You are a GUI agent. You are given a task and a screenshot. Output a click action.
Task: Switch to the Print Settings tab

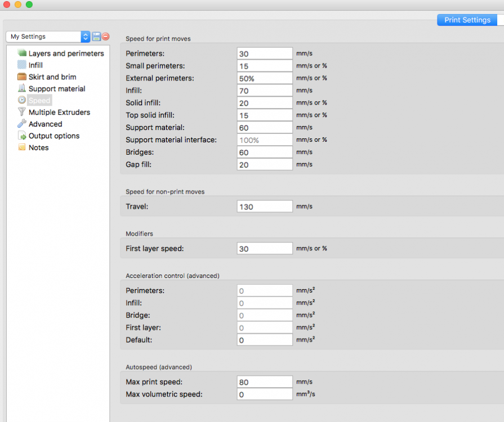[x=467, y=20]
